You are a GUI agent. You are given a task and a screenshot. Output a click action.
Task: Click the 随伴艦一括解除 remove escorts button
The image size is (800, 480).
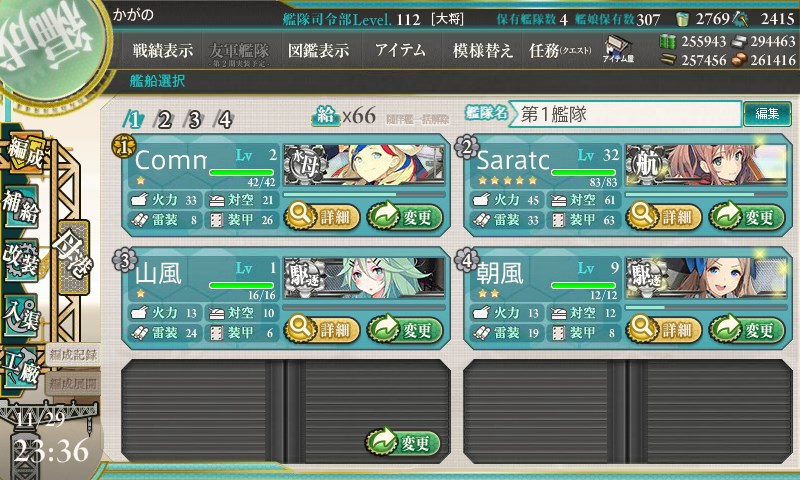[417, 119]
